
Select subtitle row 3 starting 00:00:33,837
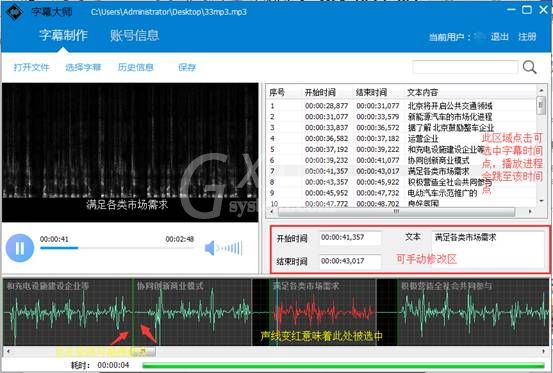401,128
